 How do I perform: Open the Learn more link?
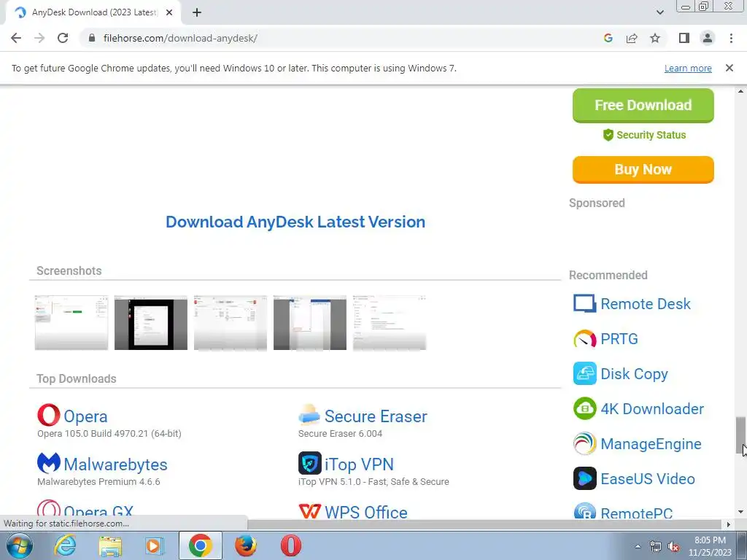[x=688, y=68]
